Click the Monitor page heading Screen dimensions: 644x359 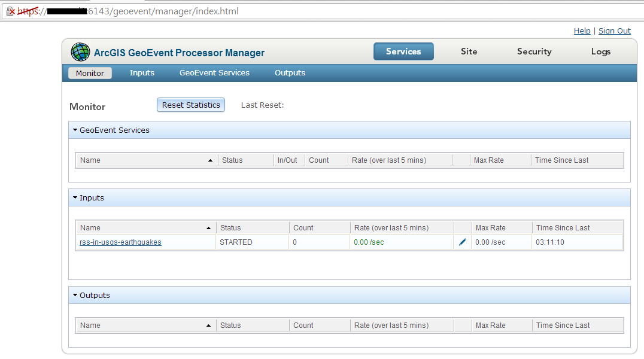click(x=87, y=107)
